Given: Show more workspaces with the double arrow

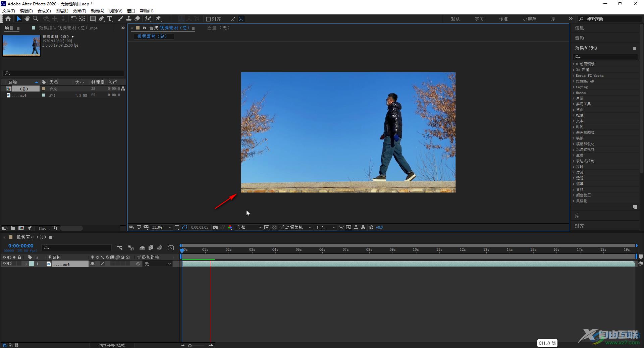Looking at the screenshot, I should (x=571, y=19).
